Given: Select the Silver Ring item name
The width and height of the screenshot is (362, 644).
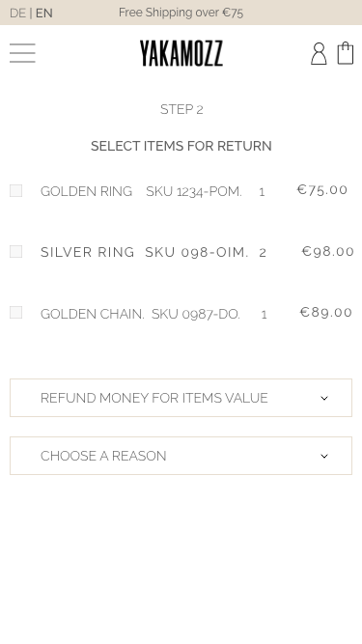Looking at the screenshot, I should pos(88,252).
